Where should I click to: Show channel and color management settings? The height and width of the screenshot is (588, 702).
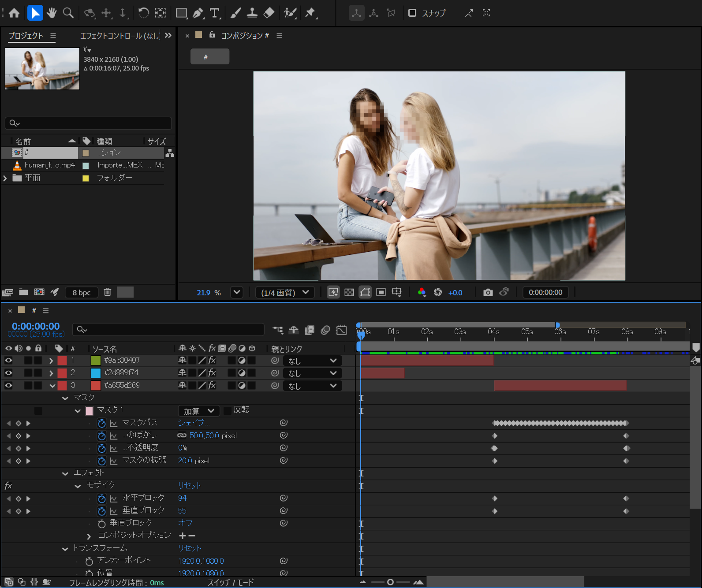(422, 293)
